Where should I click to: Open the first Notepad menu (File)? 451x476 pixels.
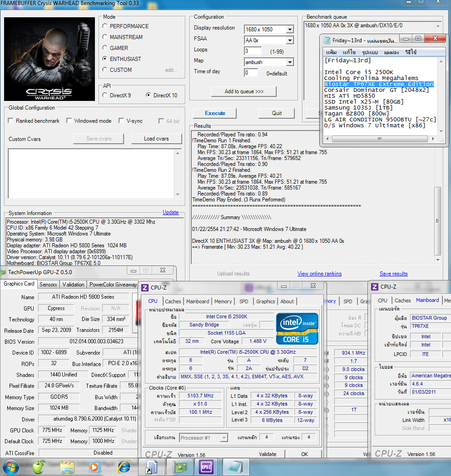click(x=331, y=52)
